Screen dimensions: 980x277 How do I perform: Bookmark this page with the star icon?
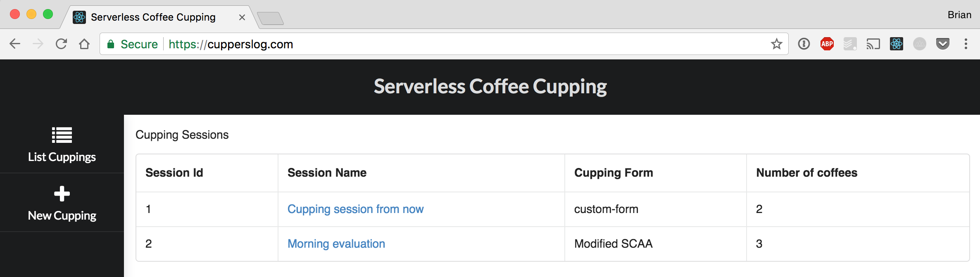(x=777, y=44)
